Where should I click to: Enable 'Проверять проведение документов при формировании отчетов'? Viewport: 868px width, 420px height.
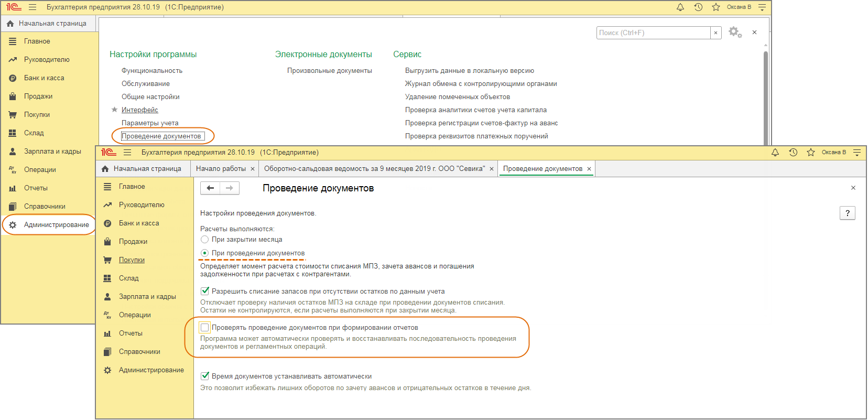click(205, 328)
